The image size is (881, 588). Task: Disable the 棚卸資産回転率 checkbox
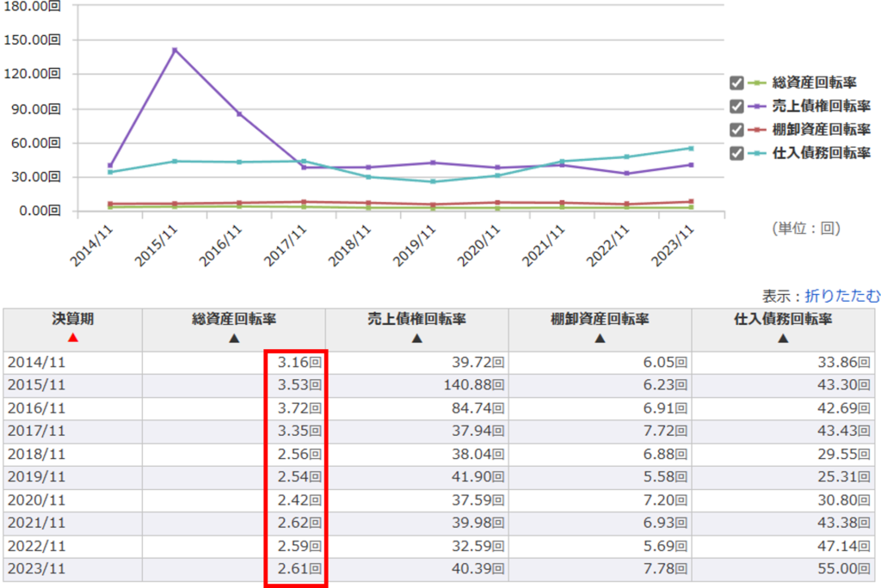pos(736,130)
